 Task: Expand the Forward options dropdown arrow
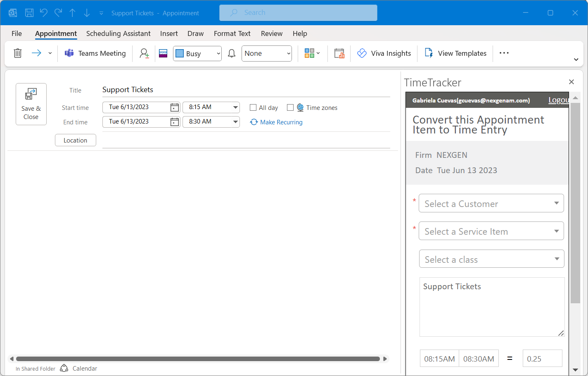click(50, 53)
